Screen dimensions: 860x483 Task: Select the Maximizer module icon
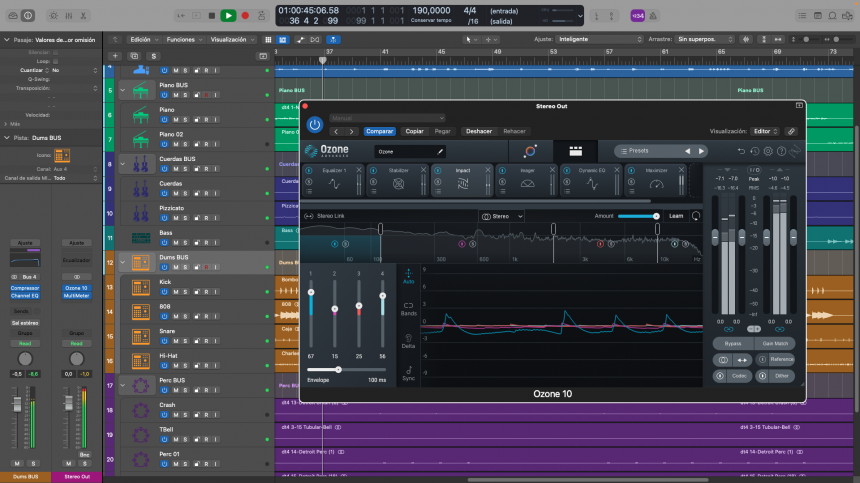point(657,184)
